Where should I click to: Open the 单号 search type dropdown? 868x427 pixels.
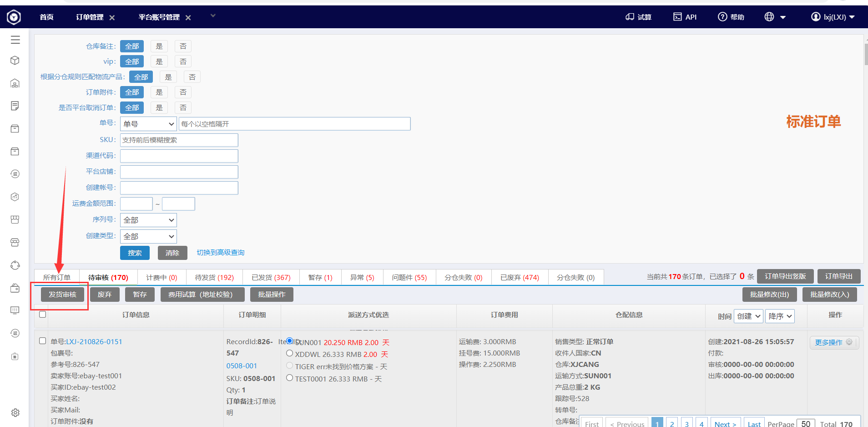tap(148, 123)
